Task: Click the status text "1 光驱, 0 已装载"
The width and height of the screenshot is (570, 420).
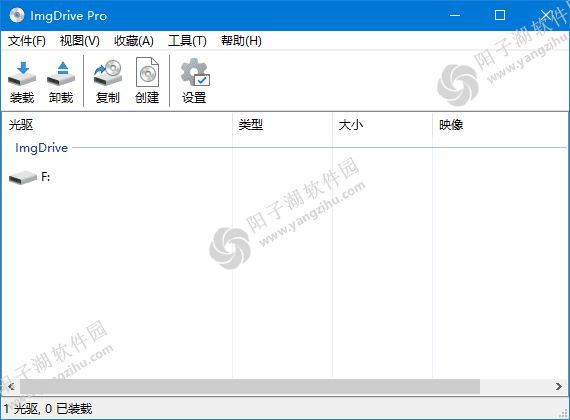Action: 48,409
